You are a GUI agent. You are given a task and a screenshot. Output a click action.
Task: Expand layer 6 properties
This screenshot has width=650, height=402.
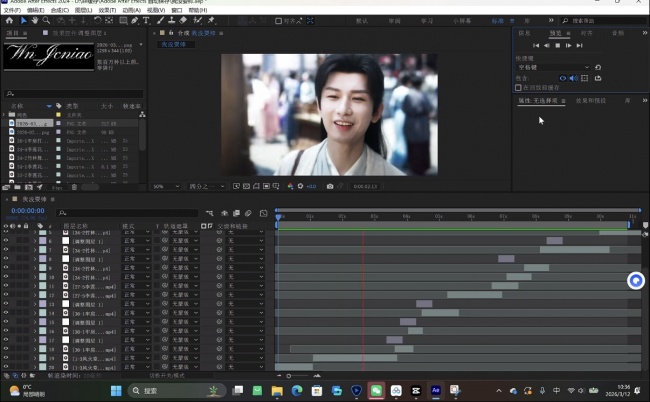click(35, 241)
